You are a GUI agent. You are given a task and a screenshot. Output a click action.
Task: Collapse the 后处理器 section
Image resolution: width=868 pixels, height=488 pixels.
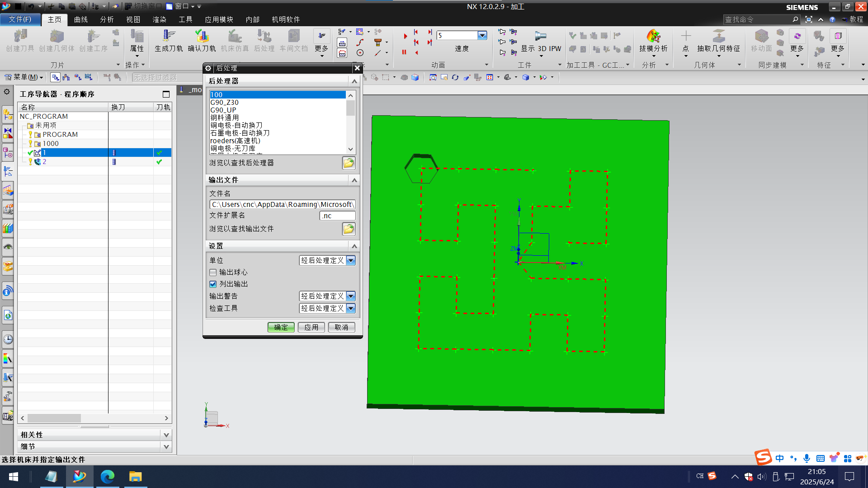click(354, 81)
